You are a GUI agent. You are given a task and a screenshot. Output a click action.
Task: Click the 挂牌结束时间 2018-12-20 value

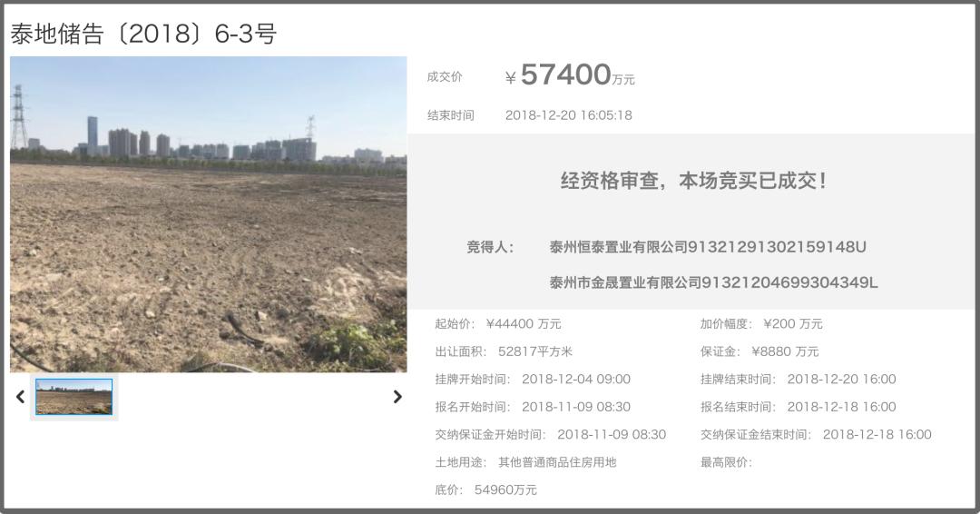841,379
